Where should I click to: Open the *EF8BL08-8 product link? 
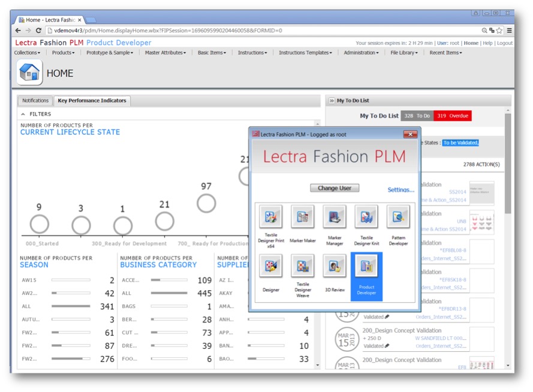tap(453, 251)
